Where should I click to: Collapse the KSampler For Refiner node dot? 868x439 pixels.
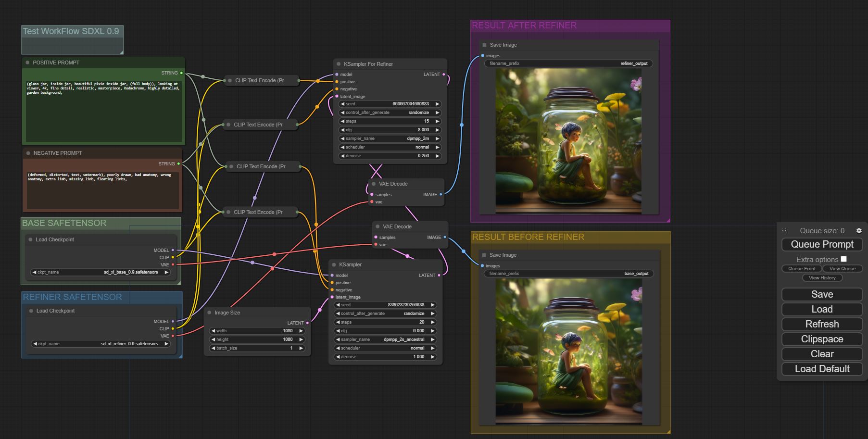tap(339, 64)
